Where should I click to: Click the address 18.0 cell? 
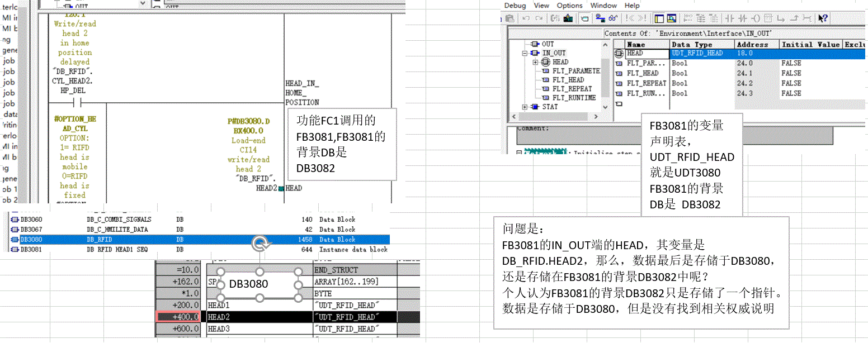click(x=757, y=54)
